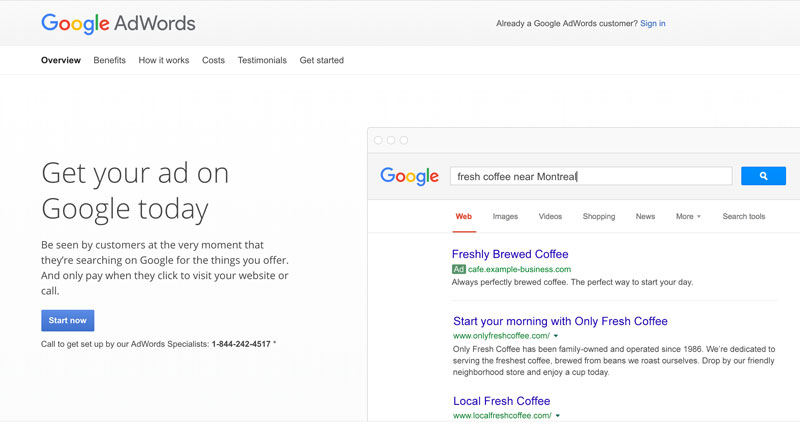This screenshot has width=800, height=433.
Task: Click the fresh coffee near Montreal search field
Action: [x=591, y=176]
